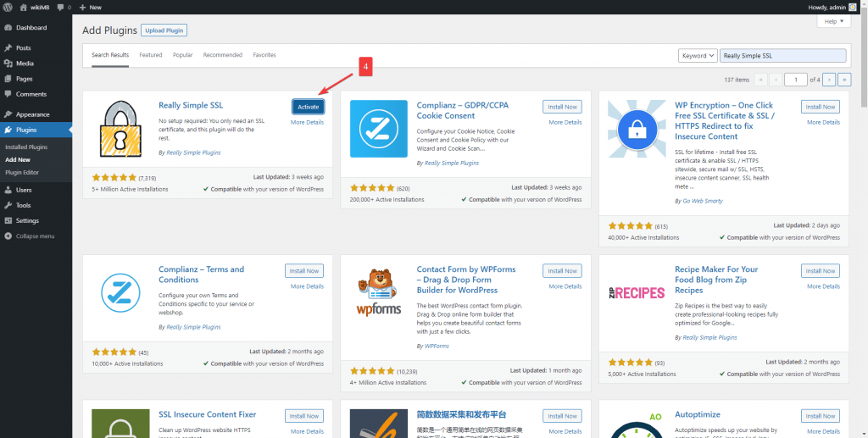The width and height of the screenshot is (868, 438).
Task: Switch to the Featured tab
Action: [x=151, y=55]
